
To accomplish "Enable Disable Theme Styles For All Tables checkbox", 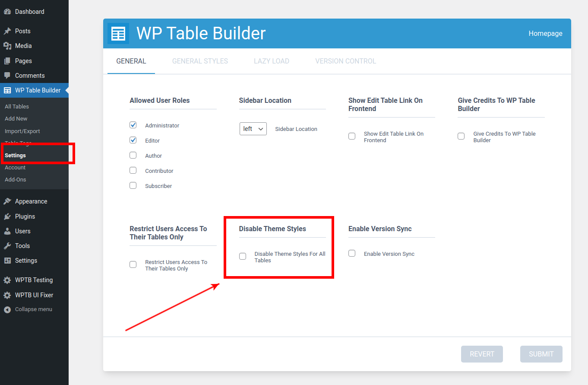I will [243, 256].
